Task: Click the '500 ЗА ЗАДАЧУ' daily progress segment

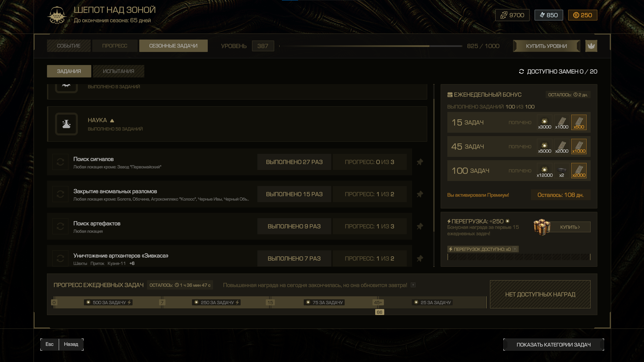Action: point(108,302)
